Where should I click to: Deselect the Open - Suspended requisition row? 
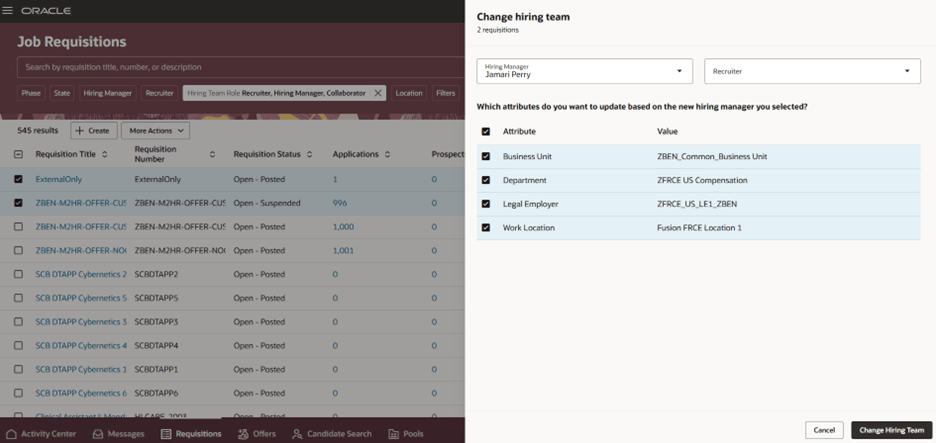point(18,203)
